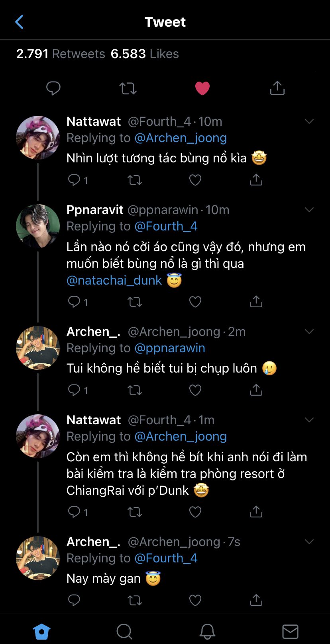Switch to the Home tab

41,631
